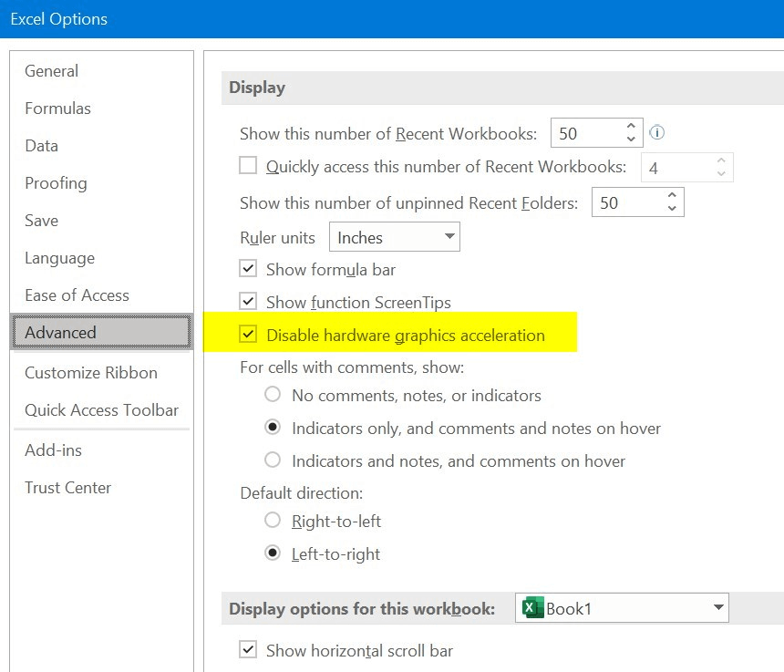
Task: Decrease unpinned Recent Folders with down arrow
Action: [x=672, y=209]
